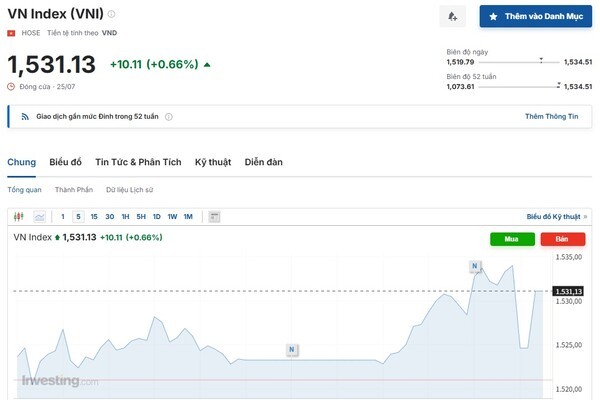Screen dimensions: 600x400
Task: Open the Tin Tức & Phân Tích tab
Action: 138,162
